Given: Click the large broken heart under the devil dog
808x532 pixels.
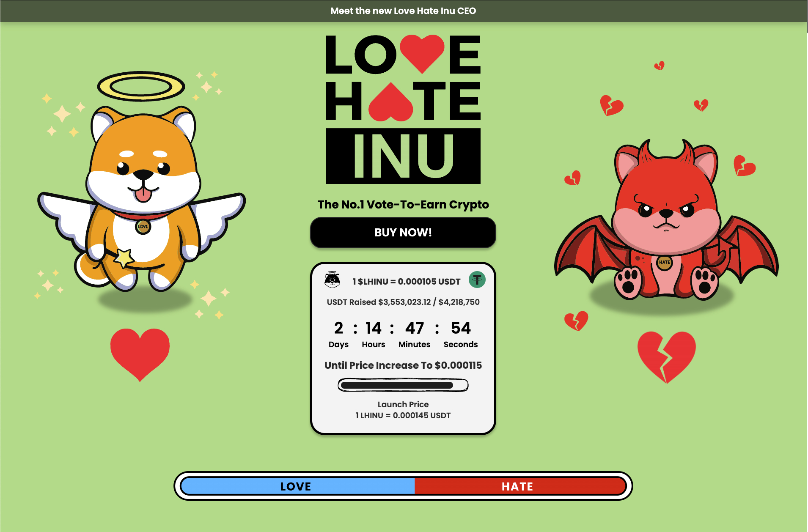Looking at the screenshot, I should 666,357.
